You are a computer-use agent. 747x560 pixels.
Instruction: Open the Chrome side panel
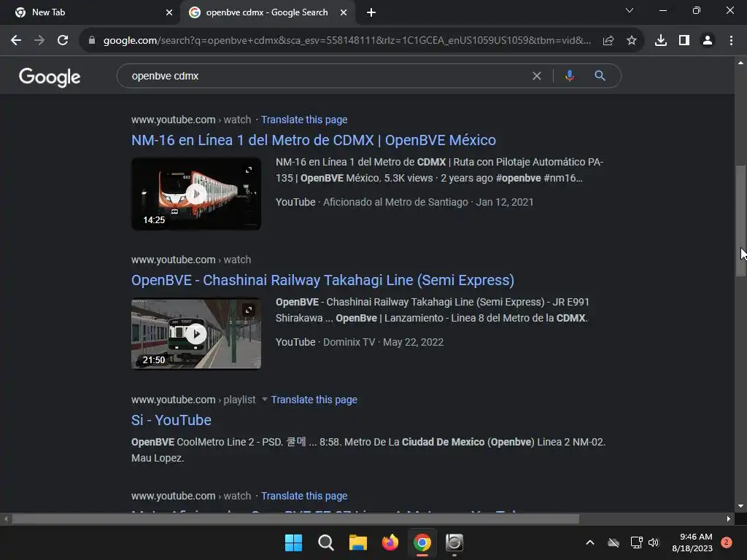pyautogui.click(x=684, y=41)
